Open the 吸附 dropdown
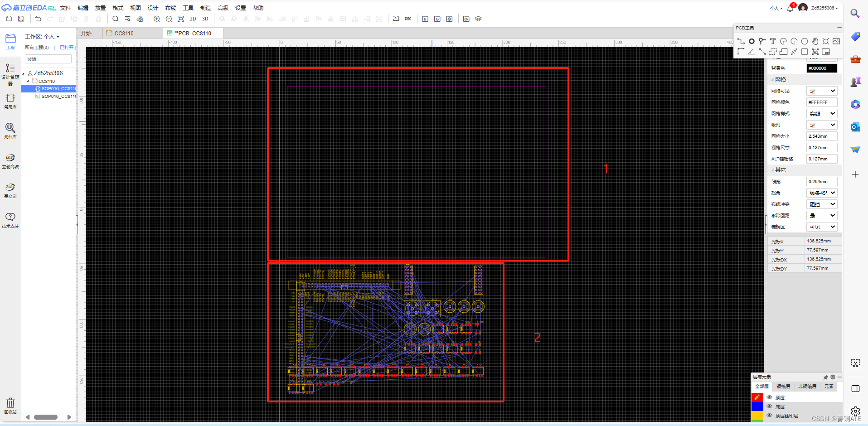The height and width of the screenshot is (426, 868). [x=822, y=125]
